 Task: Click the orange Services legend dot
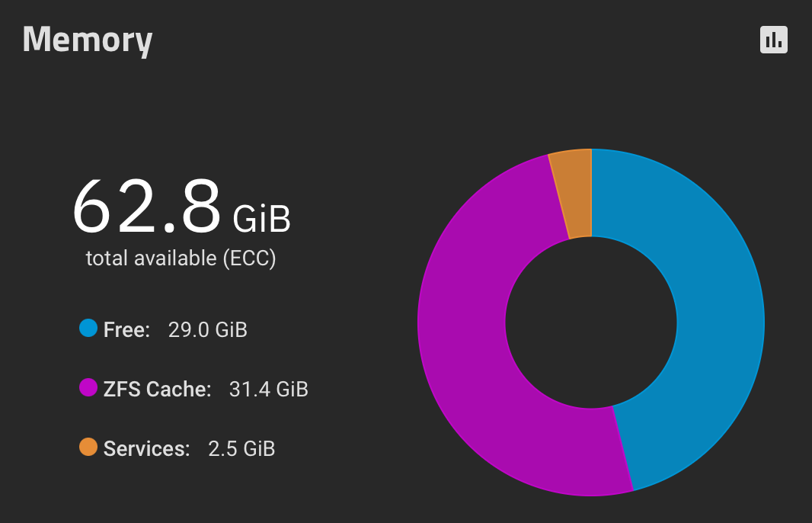(88, 448)
